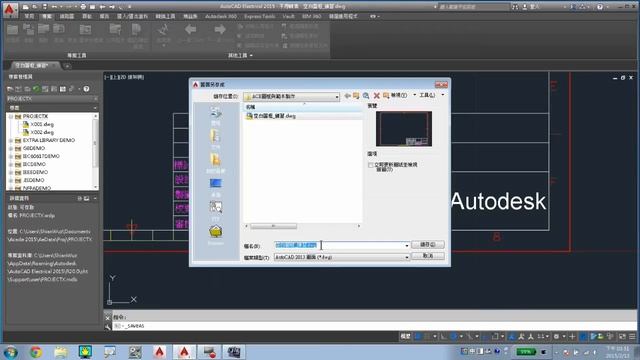Expand the EXTRA LIBRARY DEMO project node
The width and height of the screenshot is (640, 360).
coord(11,140)
